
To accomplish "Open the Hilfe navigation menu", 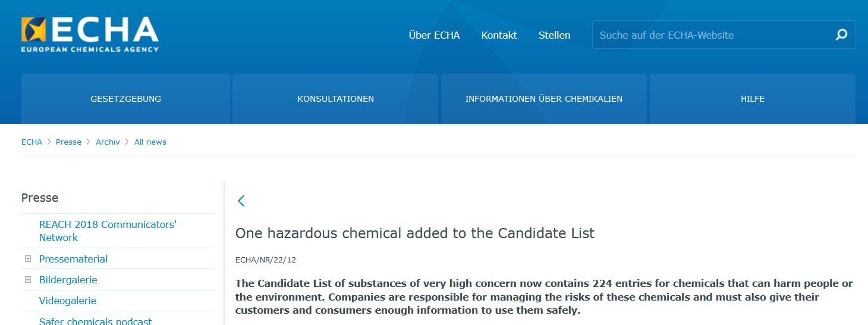I will coord(752,99).
